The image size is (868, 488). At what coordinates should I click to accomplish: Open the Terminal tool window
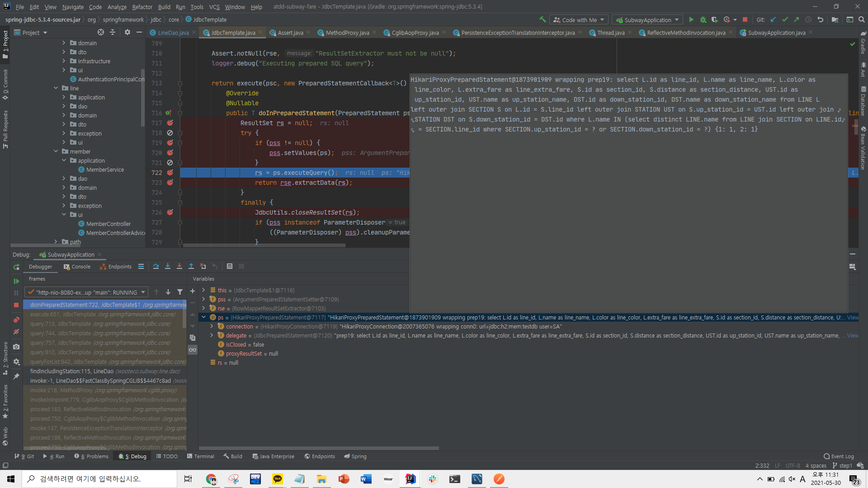tap(201, 456)
